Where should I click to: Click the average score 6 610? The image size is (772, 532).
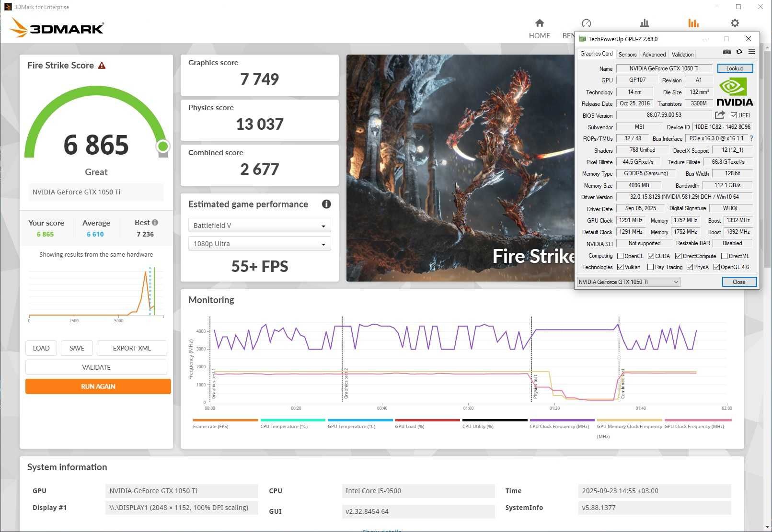click(x=95, y=234)
